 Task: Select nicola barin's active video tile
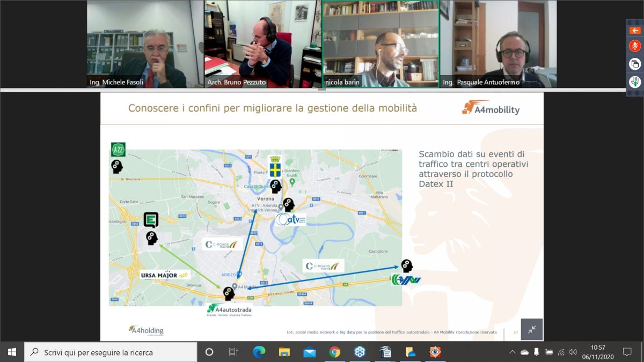[380, 44]
